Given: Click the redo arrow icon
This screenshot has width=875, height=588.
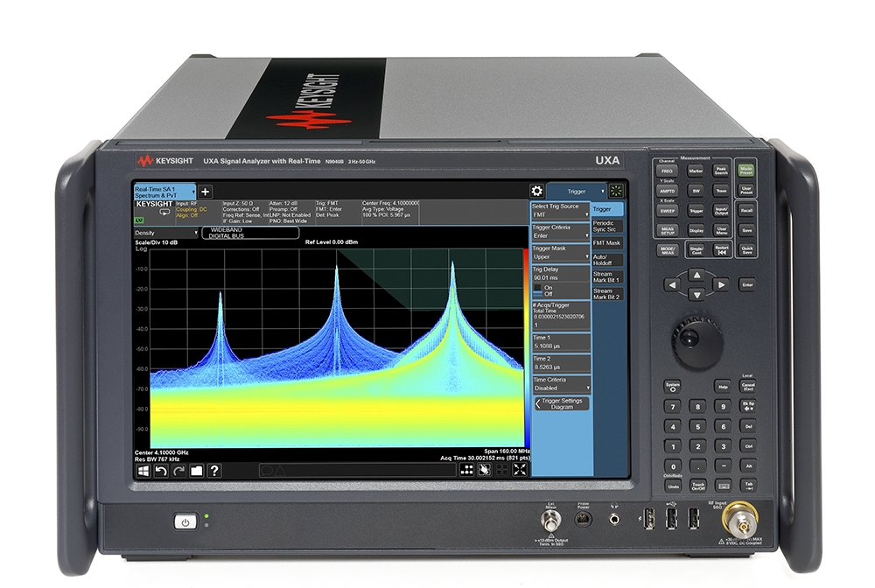Looking at the screenshot, I should tap(178, 471).
